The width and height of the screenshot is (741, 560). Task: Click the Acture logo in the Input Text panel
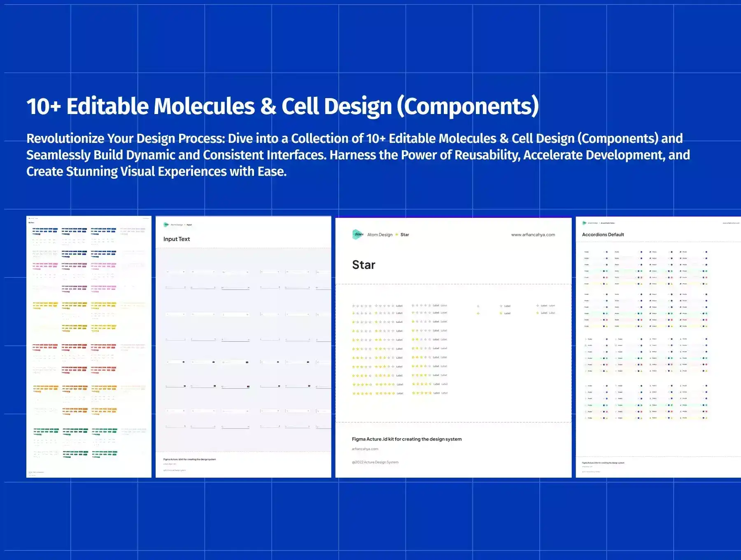point(166,225)
